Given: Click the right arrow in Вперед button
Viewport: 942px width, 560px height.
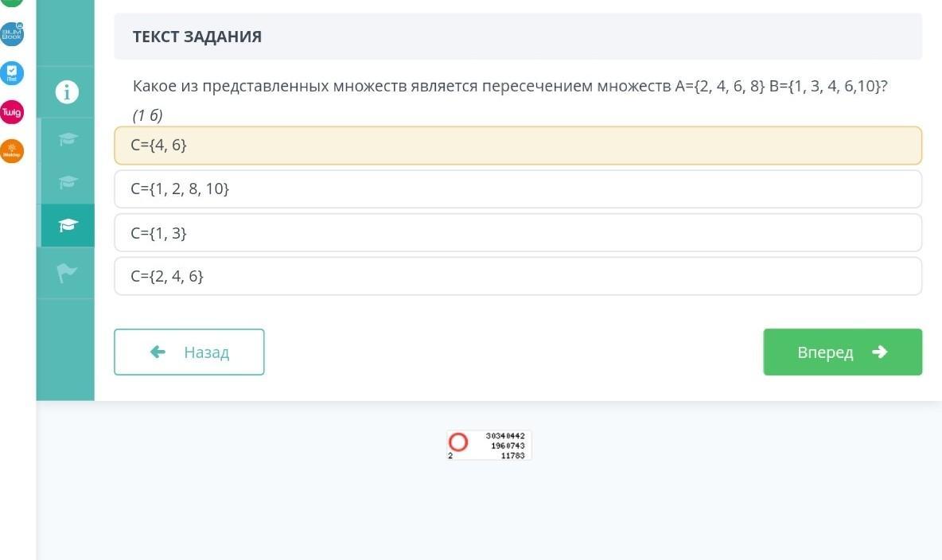Looking at the screenshot, I should [879, 352].
